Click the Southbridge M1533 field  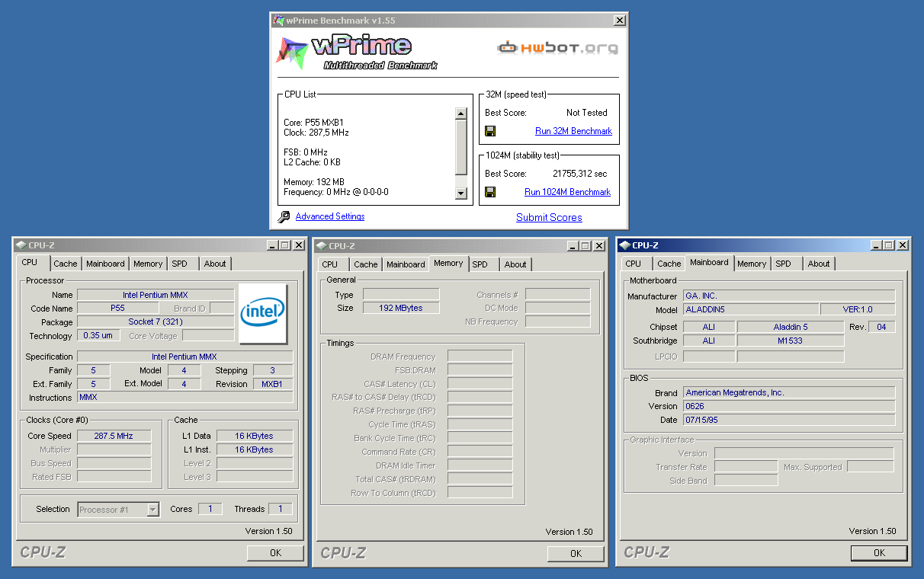(791, 341)
